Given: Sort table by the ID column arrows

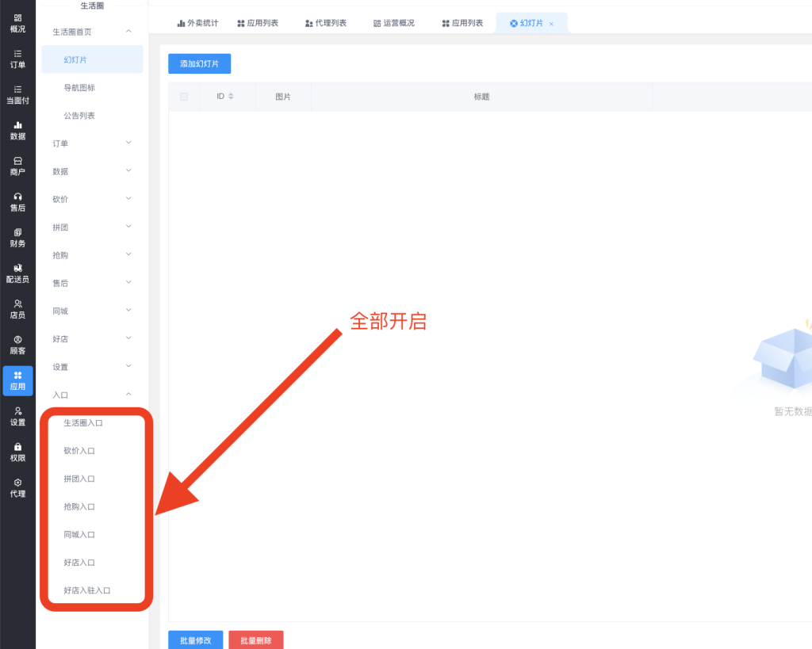Looking at the screenshot, I should tap(231, 97).
